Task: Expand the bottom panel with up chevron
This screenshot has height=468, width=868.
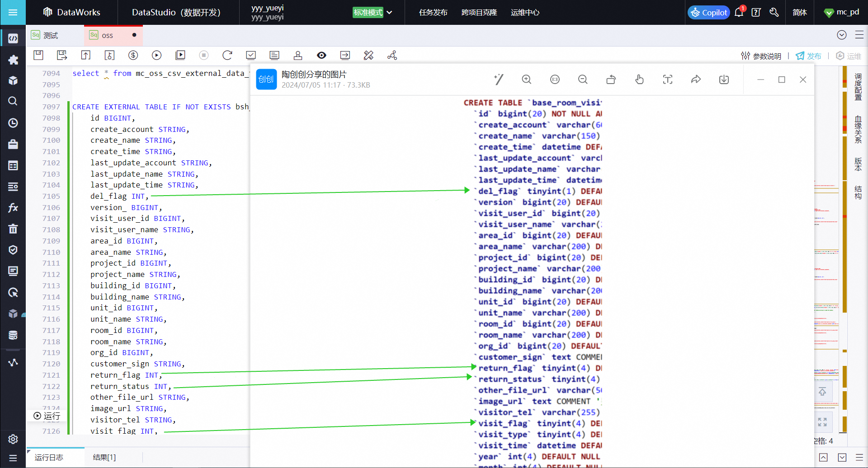Action: pyautogui.click(x=823, y=458)
